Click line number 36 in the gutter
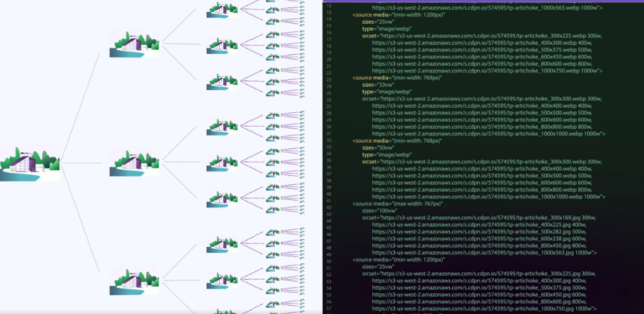Image resolution: width=644 pixels, height=314 pixels. [x=329, y=167]
